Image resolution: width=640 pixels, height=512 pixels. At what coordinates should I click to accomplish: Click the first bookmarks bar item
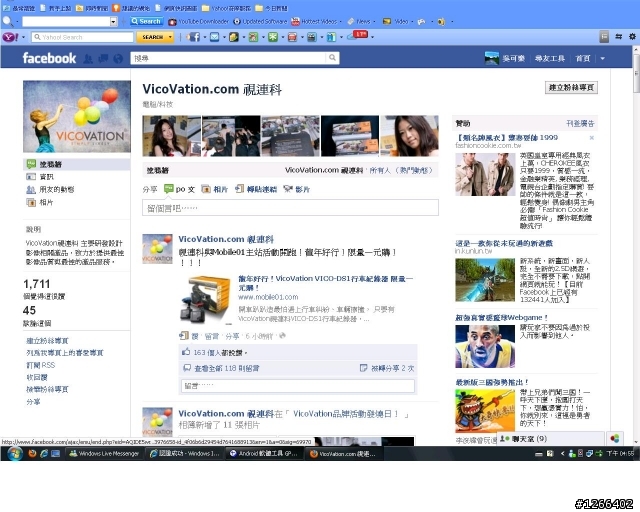tap(19, 8)
